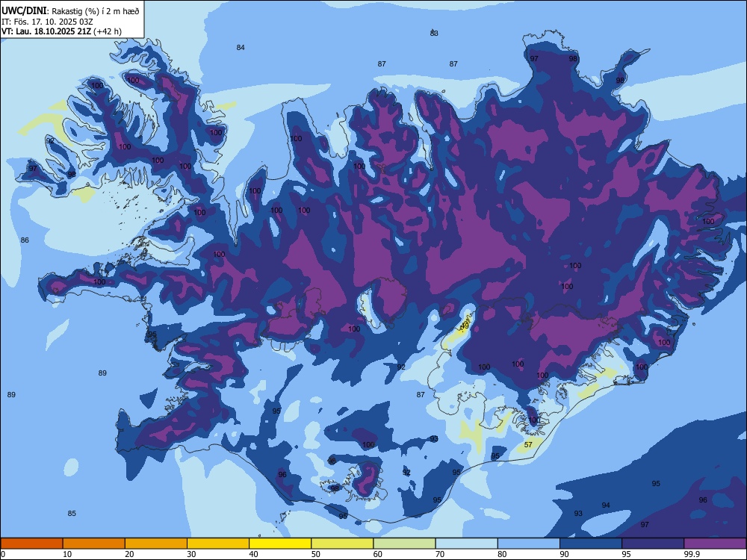Select the low humidity value 57
Viewport: 747px width, 560px height.
[528, 445]
